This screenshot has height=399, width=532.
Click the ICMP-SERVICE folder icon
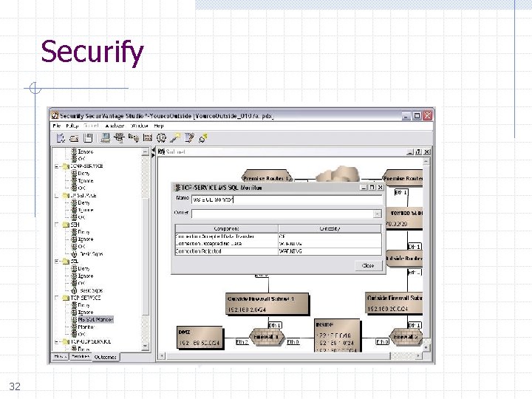(x=66, y=166)
